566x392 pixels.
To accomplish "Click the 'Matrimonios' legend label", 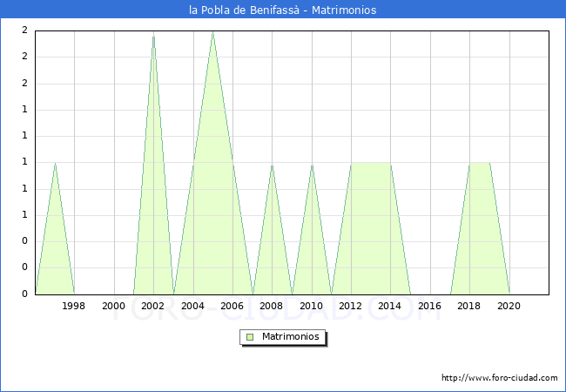I will pos(291,336).
